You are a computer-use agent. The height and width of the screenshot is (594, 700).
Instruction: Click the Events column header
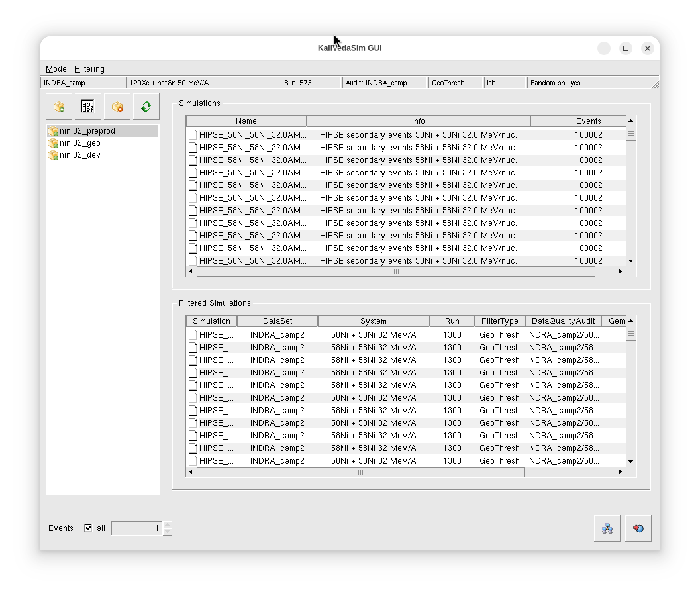[588, 121]
